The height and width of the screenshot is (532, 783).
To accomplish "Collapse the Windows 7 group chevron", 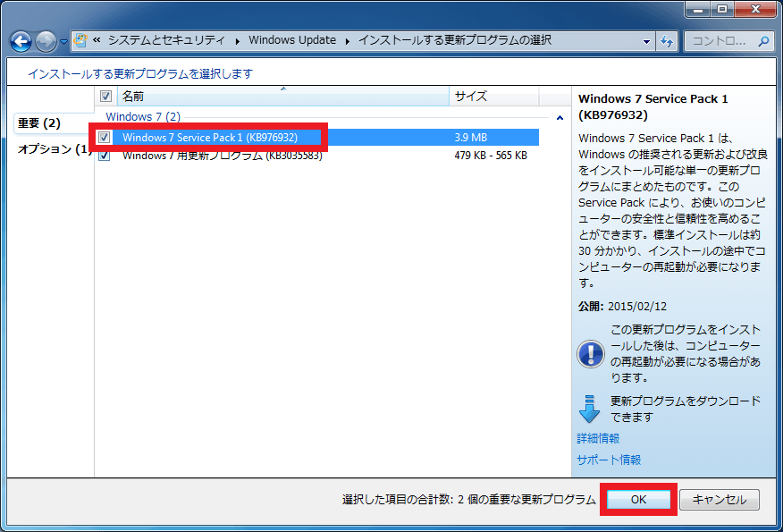I will [x=560, y=118].
